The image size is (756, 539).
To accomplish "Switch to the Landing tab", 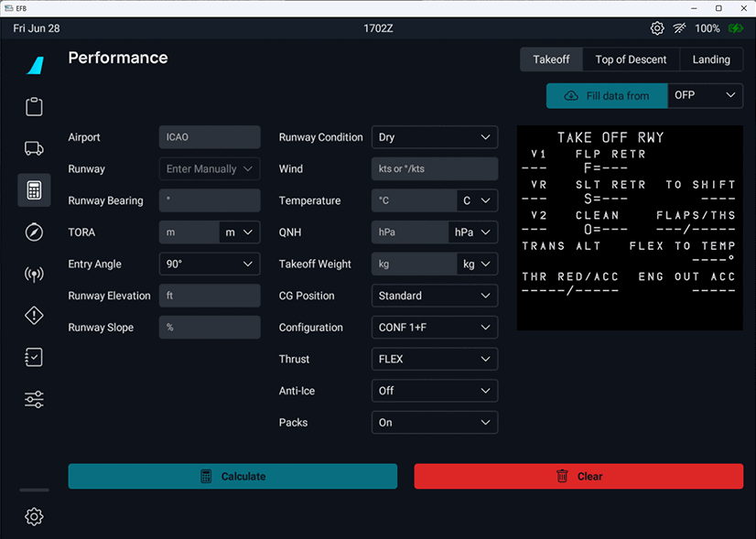I will (x=711, y=59).
